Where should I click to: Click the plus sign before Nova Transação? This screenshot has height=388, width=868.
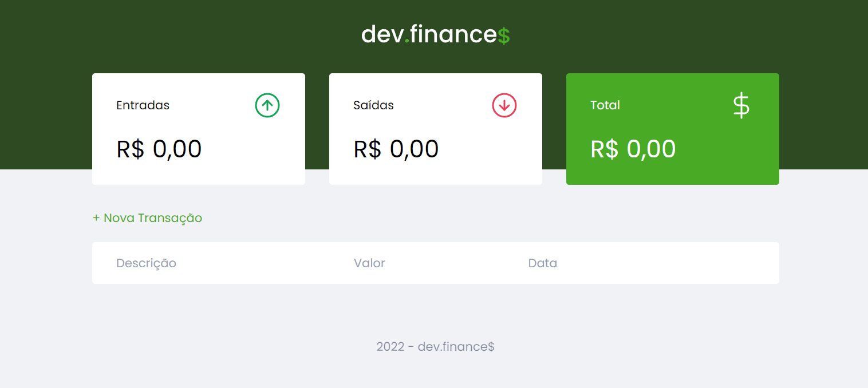coord(96,218)
